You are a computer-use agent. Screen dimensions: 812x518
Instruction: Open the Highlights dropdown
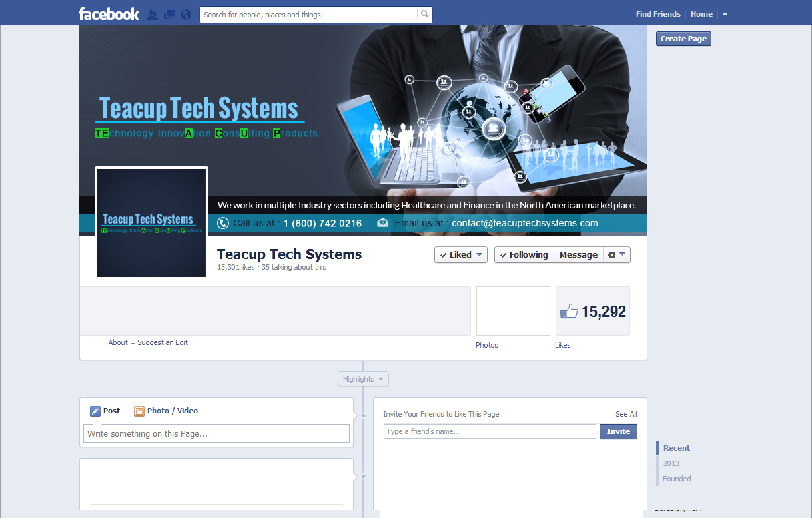(362, 378)
